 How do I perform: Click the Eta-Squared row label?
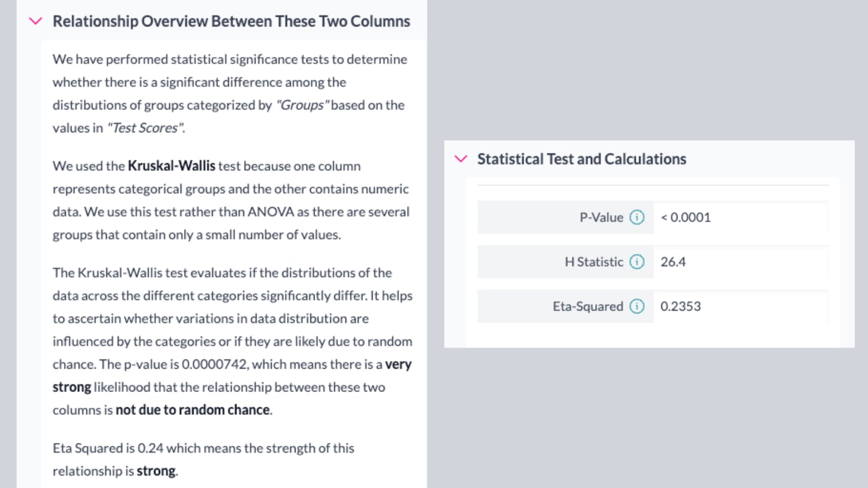click(588, 306)
